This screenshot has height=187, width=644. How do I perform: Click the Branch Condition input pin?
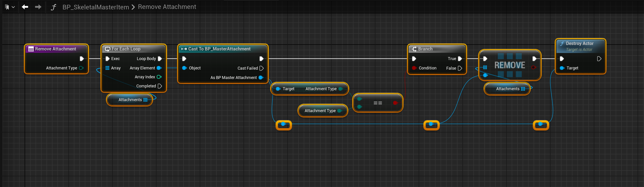[414, 68]
